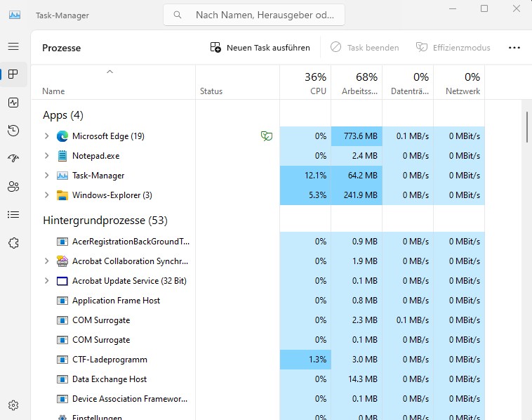This screenshot has width=532, height=420.
Task: Expand the Windows-Explorer (3) group
Action: [x=47, y=195]
